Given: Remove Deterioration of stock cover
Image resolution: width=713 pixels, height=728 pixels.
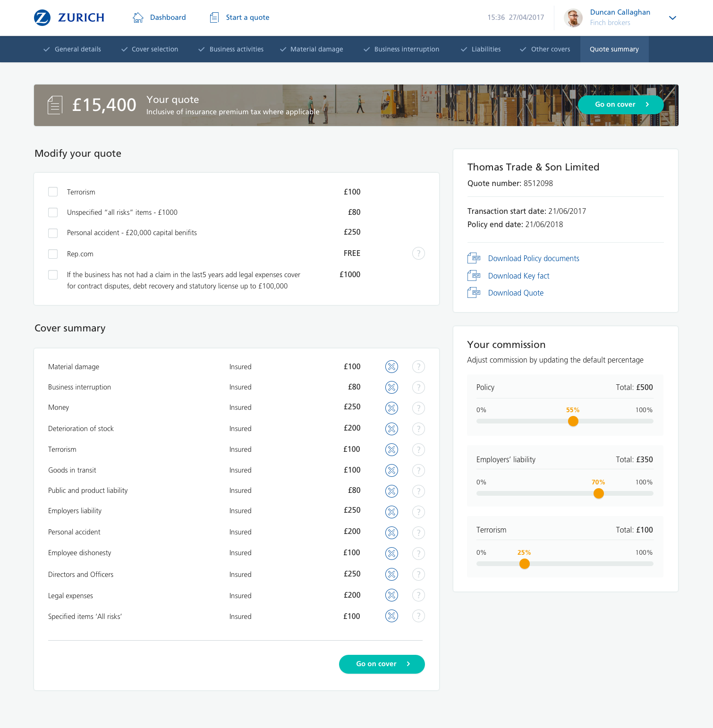Looking at the screenshot, I should pyautogui.click(x=391, y=429).
